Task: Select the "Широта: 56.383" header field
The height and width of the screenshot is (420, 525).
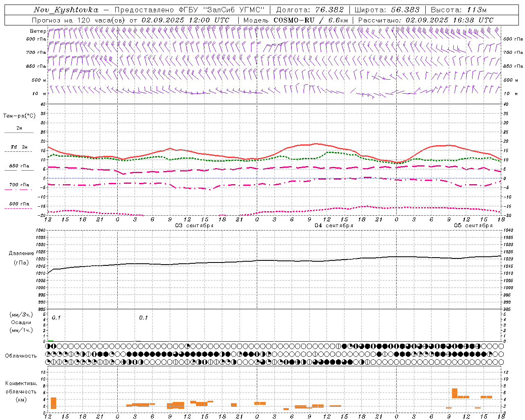Action: point(387,10)
